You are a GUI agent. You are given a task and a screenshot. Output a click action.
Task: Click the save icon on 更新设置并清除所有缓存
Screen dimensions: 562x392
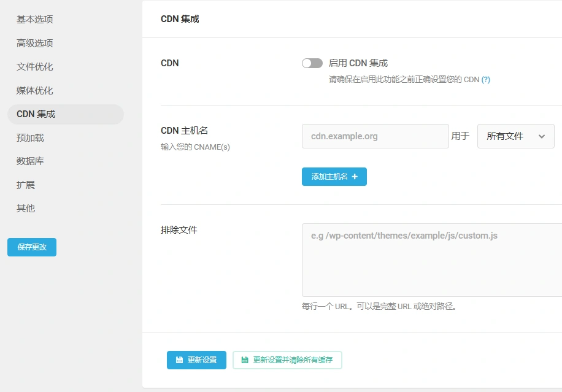[x=244, y=360]
